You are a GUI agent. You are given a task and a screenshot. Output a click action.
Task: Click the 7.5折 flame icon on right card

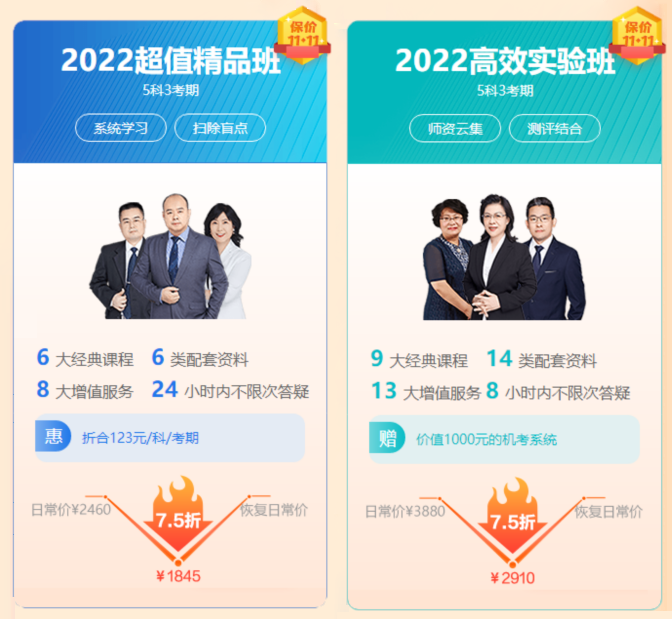coord(513,516)
